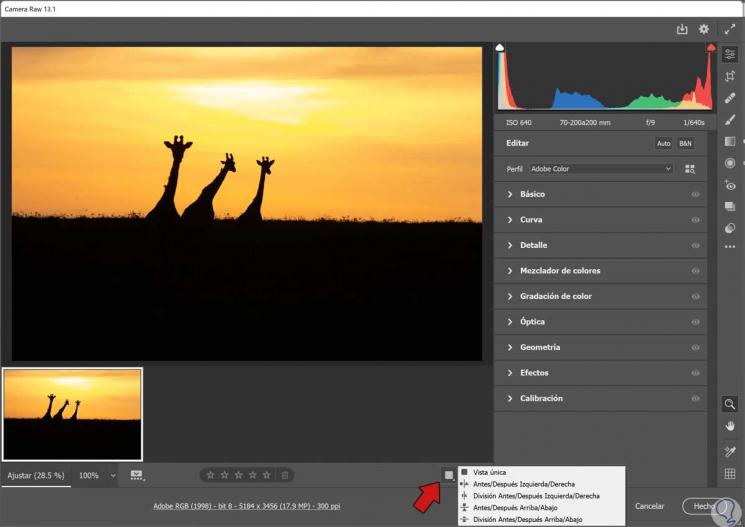The image size is (745, 527).
Task: Toggle visibility eye for Efectos panel
Action: pos(695,373)
